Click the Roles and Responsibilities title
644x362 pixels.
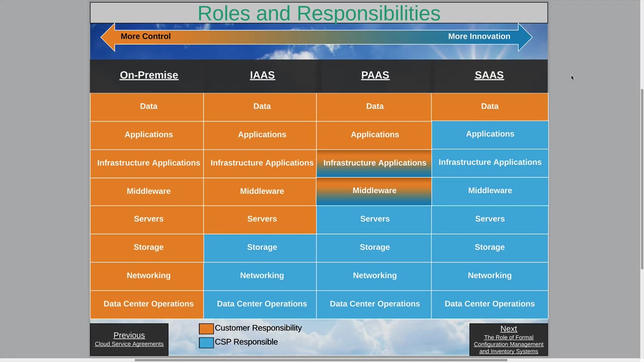319,13
